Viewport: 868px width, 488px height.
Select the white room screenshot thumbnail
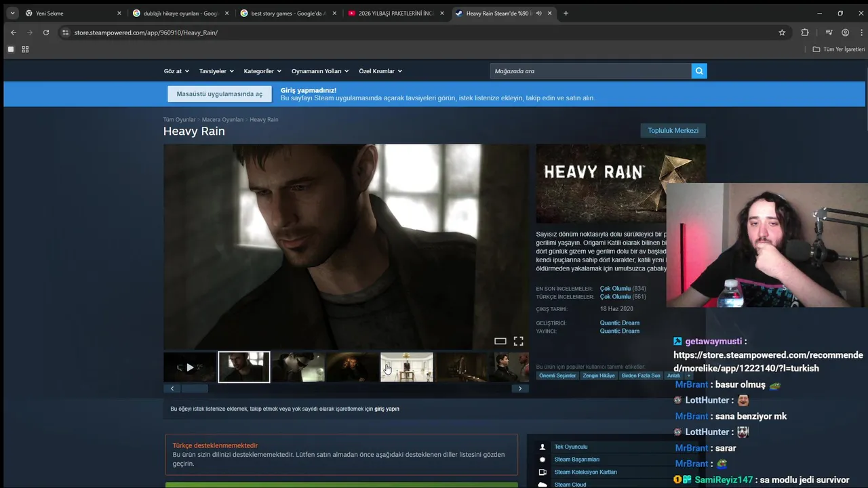tap(406, 367)
